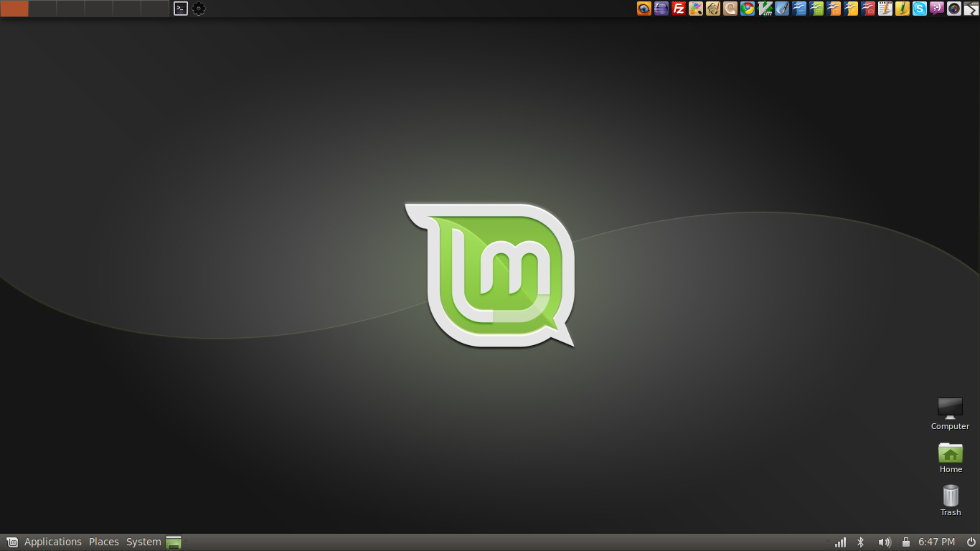This screenshot has width=980, height=551.
Task: Open the Applications menu
Action: pos(53,542)
